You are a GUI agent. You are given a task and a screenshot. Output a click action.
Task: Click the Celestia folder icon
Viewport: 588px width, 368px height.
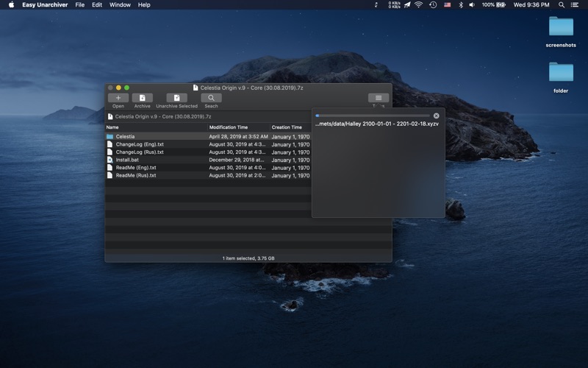[x=110, y=136]
